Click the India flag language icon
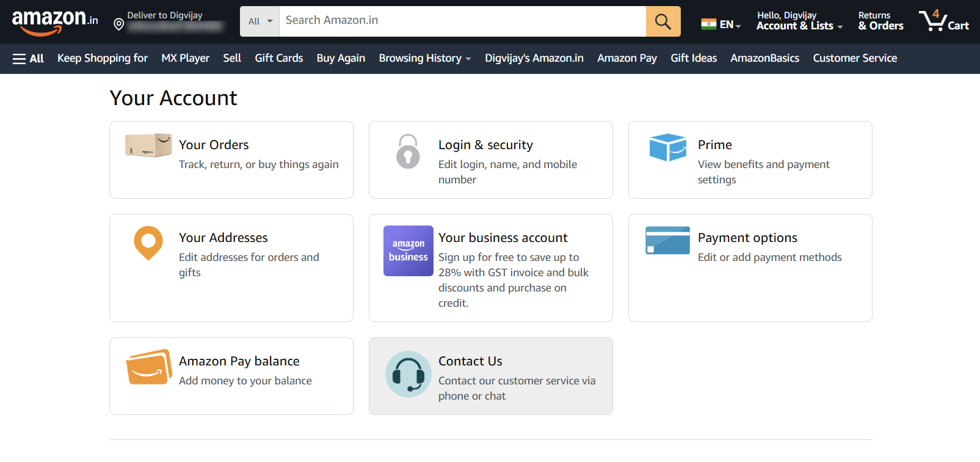980x462 pixels. tap(708, 24)
